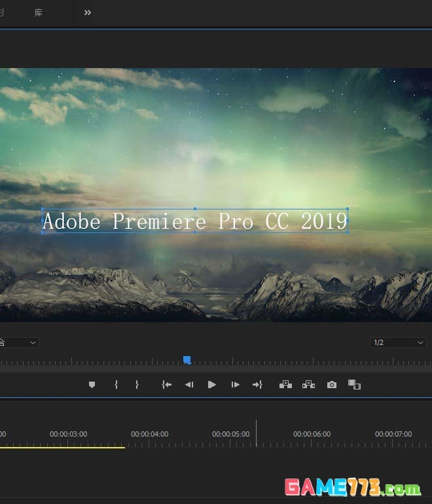Click the top-center text box handle

[195, 209]
